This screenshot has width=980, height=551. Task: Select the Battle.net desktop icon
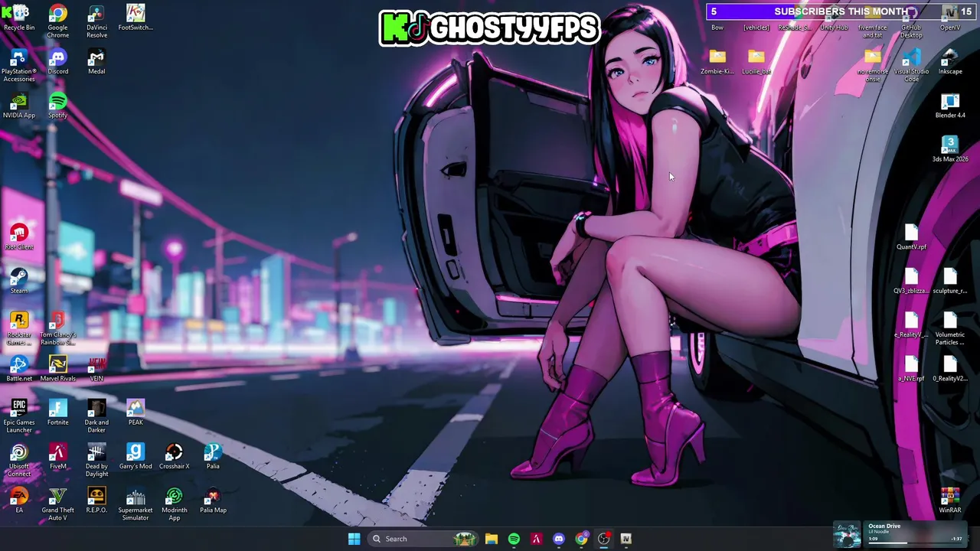pyautogui.click(x=19, y=369)
